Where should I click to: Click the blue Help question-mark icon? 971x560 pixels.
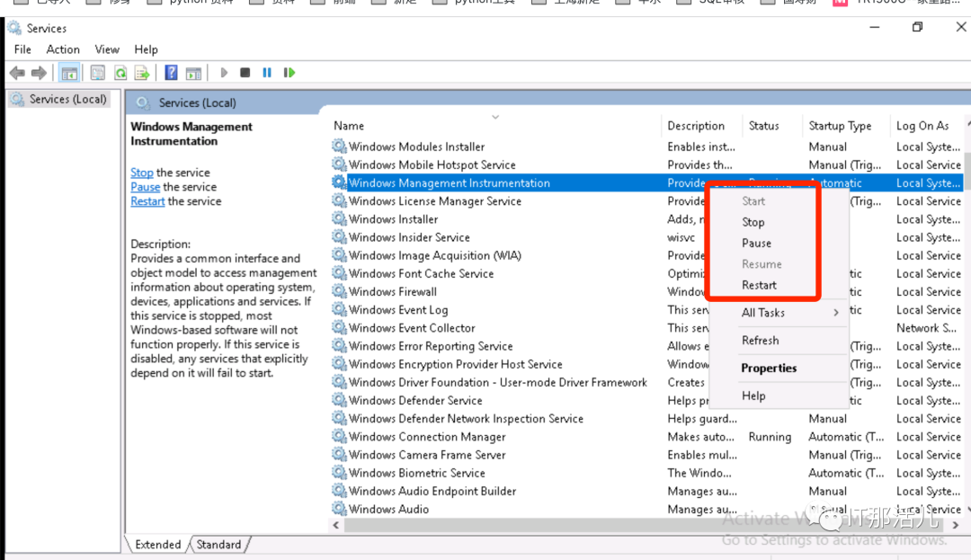(171, 73)
